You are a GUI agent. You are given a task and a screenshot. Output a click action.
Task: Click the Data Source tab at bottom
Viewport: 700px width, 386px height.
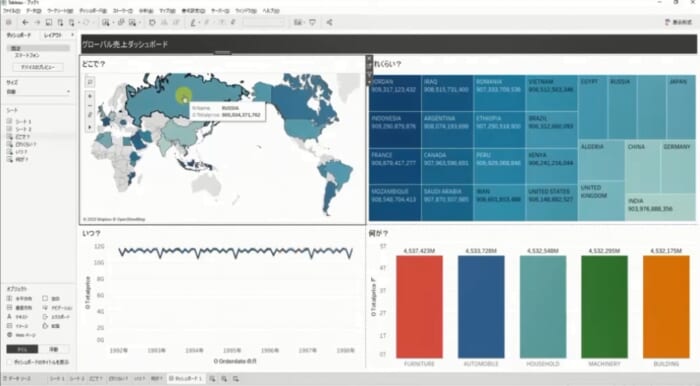pos(17,378)
